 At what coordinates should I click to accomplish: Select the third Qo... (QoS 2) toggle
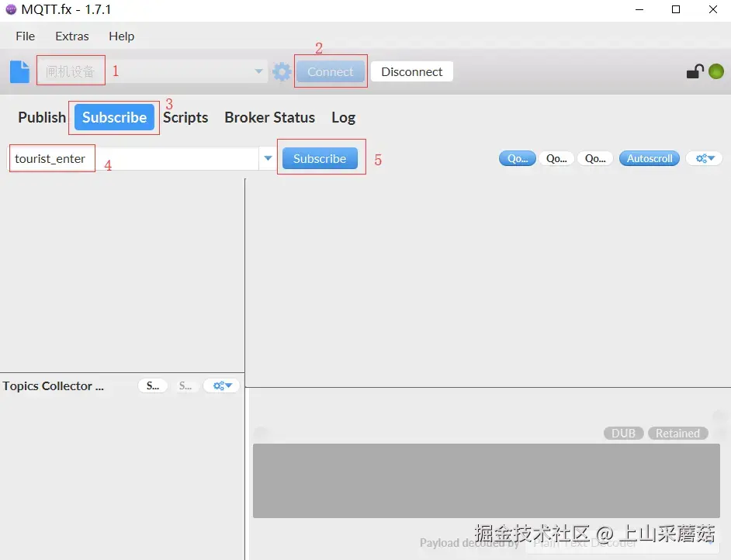[x=595, y=158]
